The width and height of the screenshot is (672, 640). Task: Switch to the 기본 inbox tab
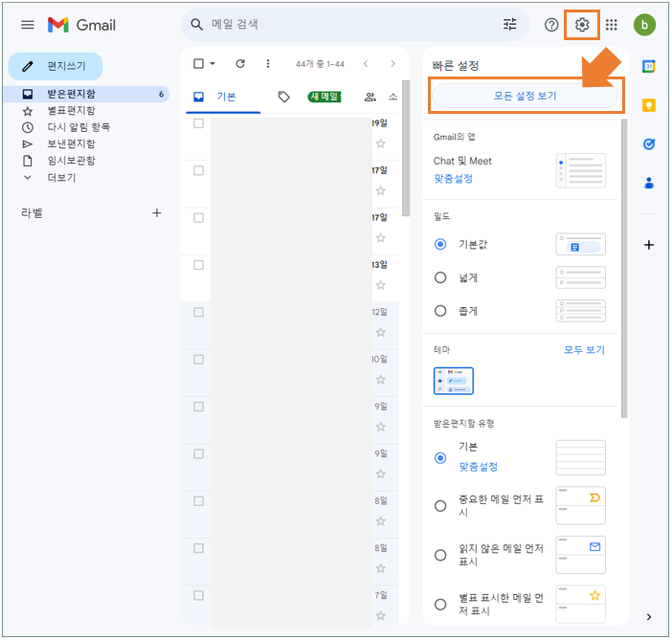223,97
